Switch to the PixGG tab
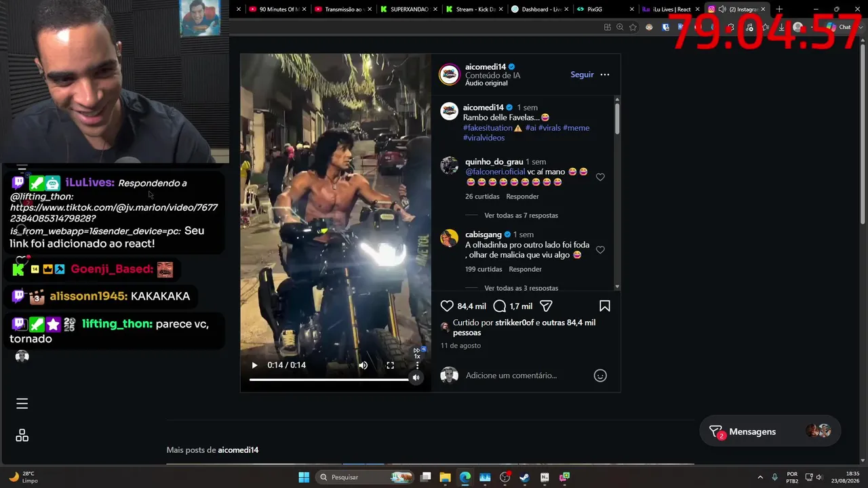868x488 pixels. click(x=605, y=9)
